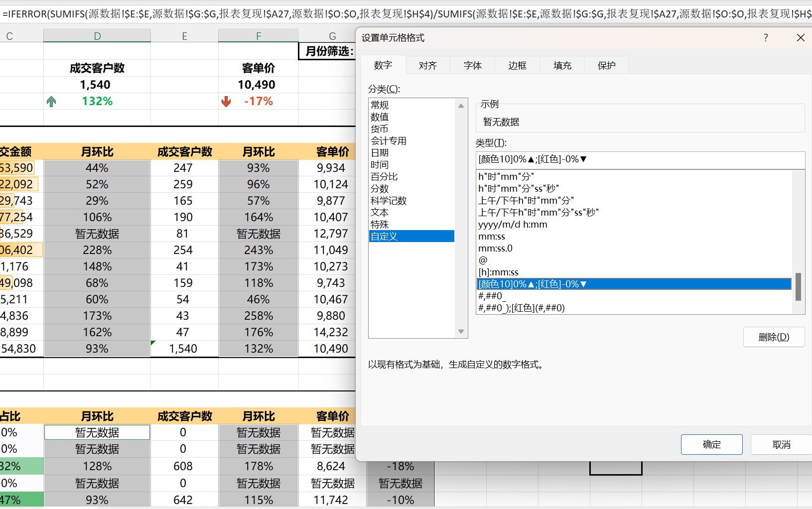The image size is (812, 509).
Task: Select 货币 in the category list
Action: point(380,128)
